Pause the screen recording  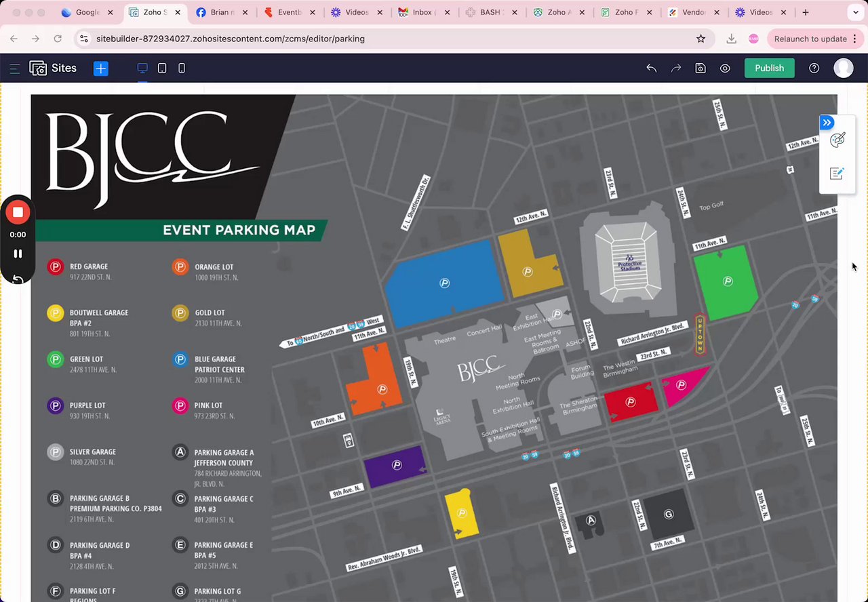(x=18, y=254)
